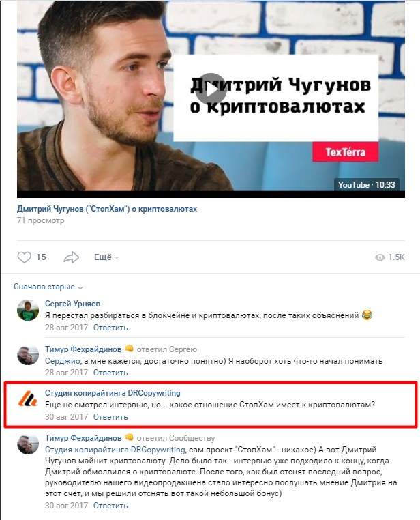Play the Дмитрий Чугунов video
420x520 pixels.
[210, 89]
